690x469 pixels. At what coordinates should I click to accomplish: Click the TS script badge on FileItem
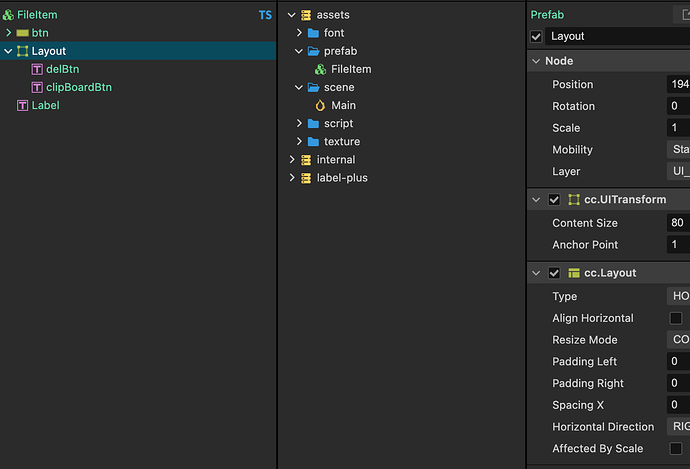[x=265, y=15]
